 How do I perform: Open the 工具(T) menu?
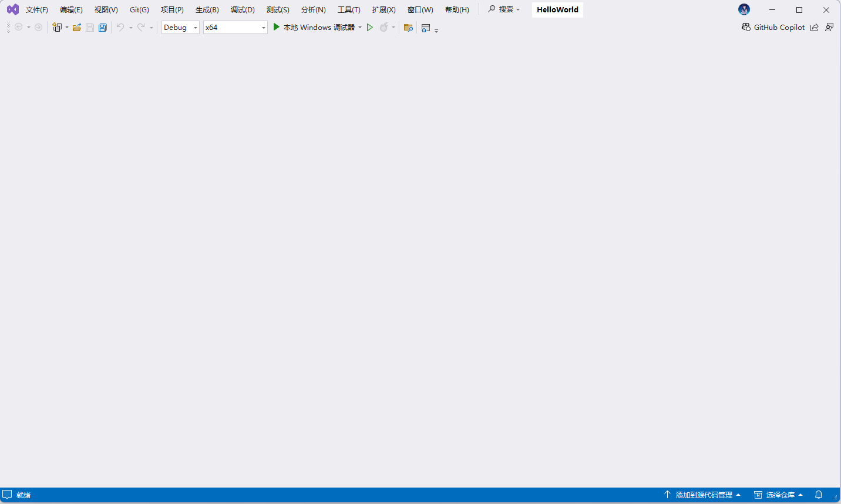[349, 10]
